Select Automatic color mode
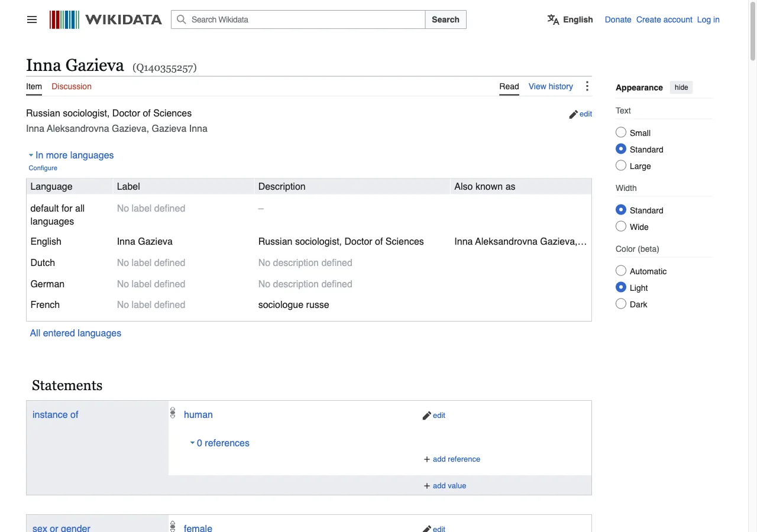Image resolution: width=757 pixels, height=532 pixels. click(621, 271)
